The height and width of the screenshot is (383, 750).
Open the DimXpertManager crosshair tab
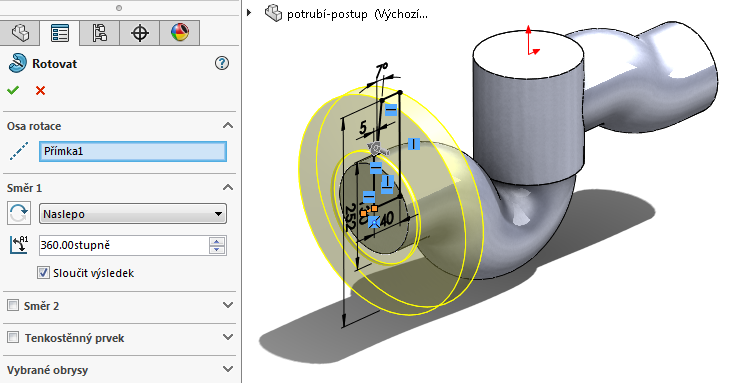140,33
